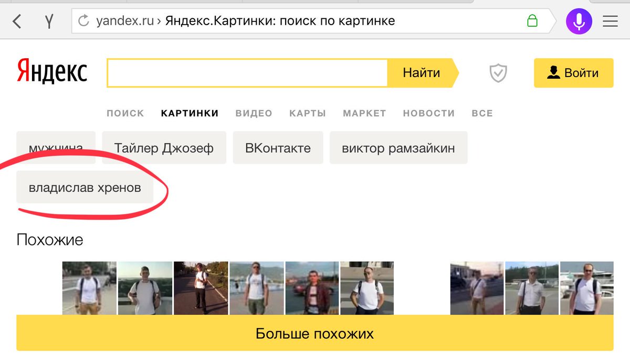Open the ВСЕ services tab
Image resolution: width=630 pixels, height=364 pixels.
(482, 113)
